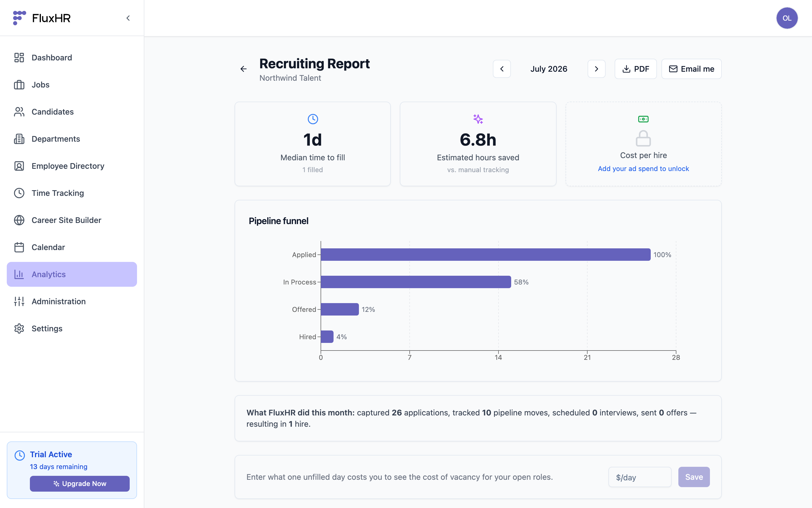The height and width of the screenshot is (508, 812).
Task: Go to Administration menu item
Action: (x=72, y=301)
